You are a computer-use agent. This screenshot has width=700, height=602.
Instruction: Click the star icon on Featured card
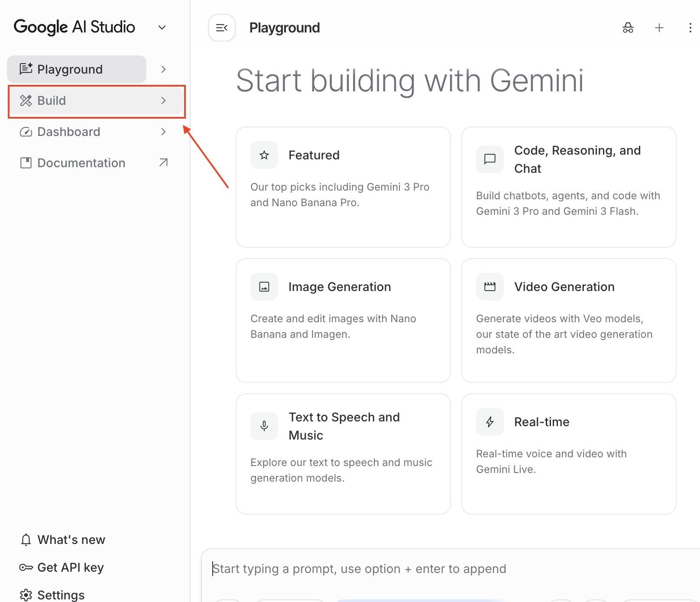(264, 155)
